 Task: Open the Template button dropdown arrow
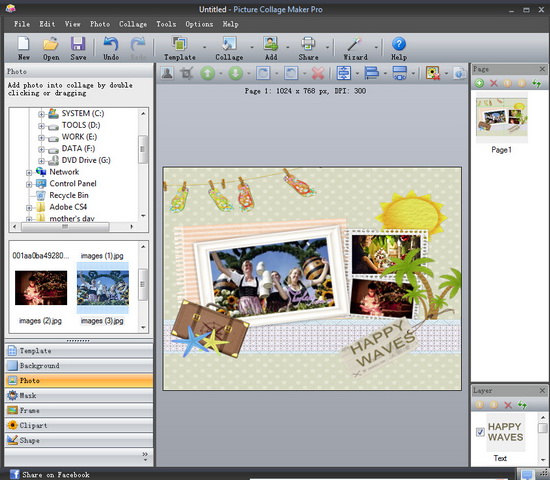click(204, 47)
